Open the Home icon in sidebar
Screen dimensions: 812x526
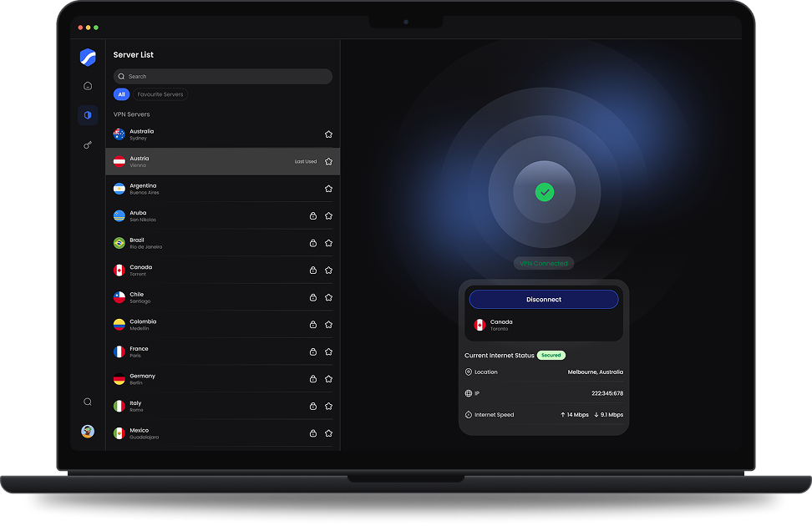[x=88, y=86]
